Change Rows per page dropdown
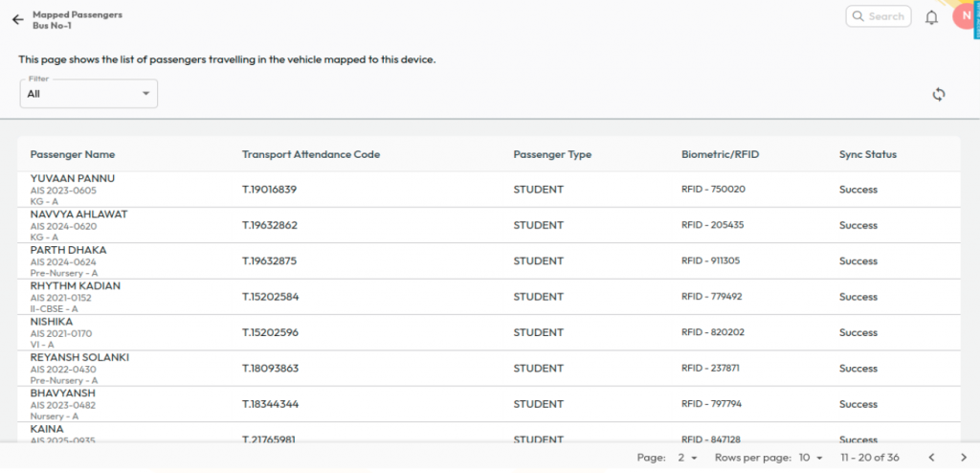The height and width of the screenshot is (473, 980). (x=808, y=458)
